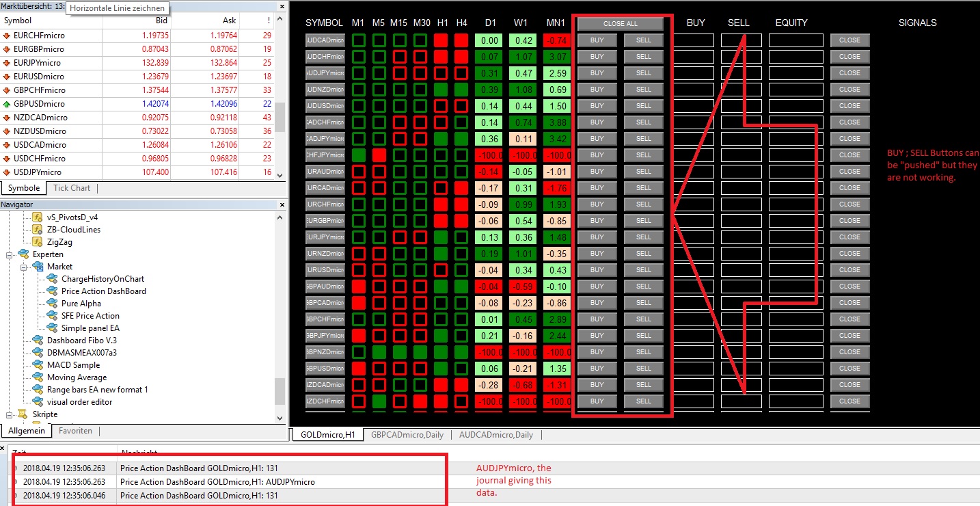Click the green up arrow beside GBPUSDmicro
Screen dimensions: 980x506
6,104
